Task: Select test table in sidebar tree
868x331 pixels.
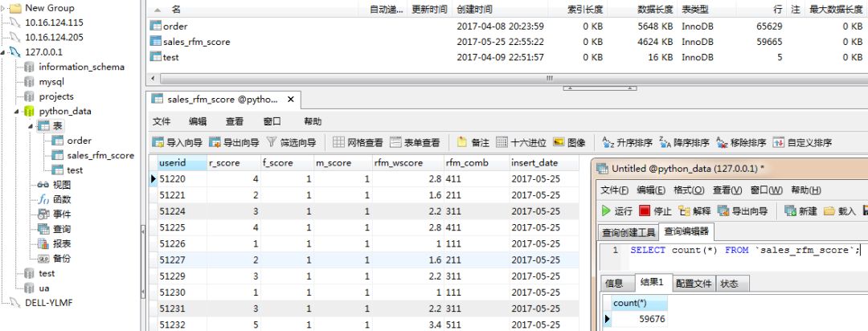Action: 75,170
